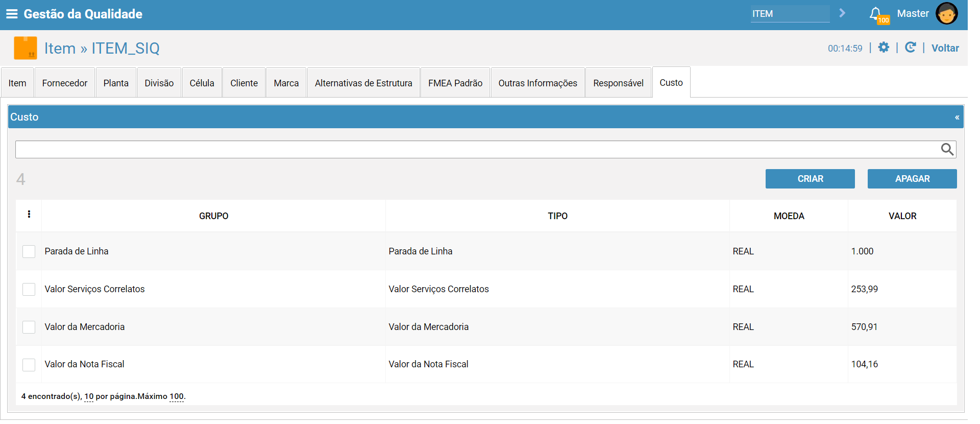
Task: Open the FMEA Padrão tab
Action: (x=455, y=83)
